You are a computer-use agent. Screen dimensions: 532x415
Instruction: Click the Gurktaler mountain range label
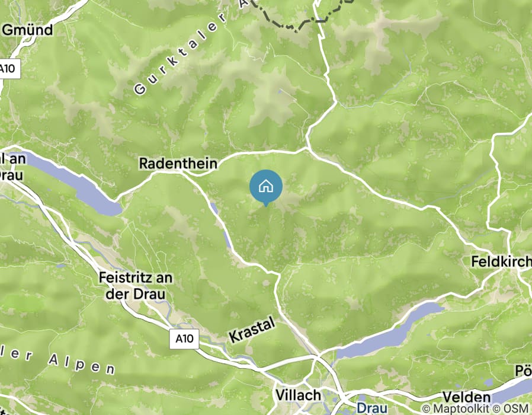(x=185, y=49)
